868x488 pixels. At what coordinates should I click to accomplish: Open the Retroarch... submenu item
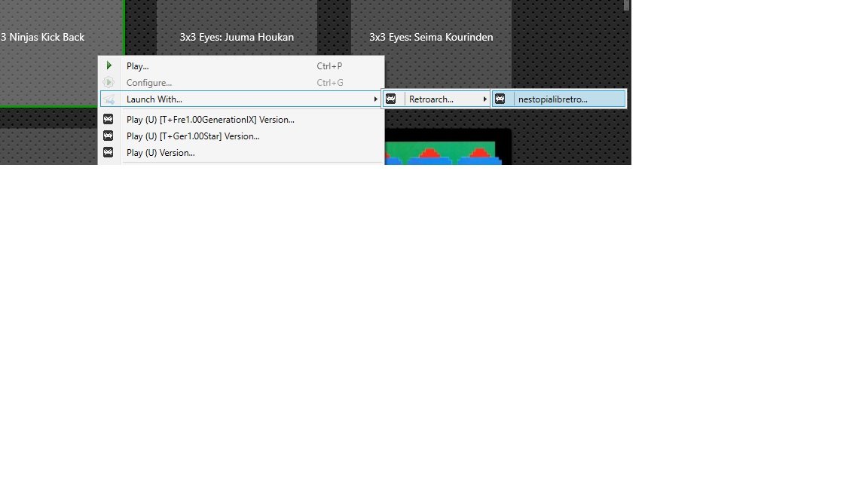pos(436,99)
